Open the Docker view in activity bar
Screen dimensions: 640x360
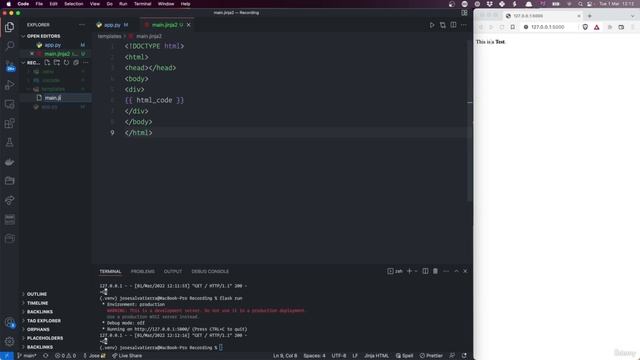click(x=9, y=162)
